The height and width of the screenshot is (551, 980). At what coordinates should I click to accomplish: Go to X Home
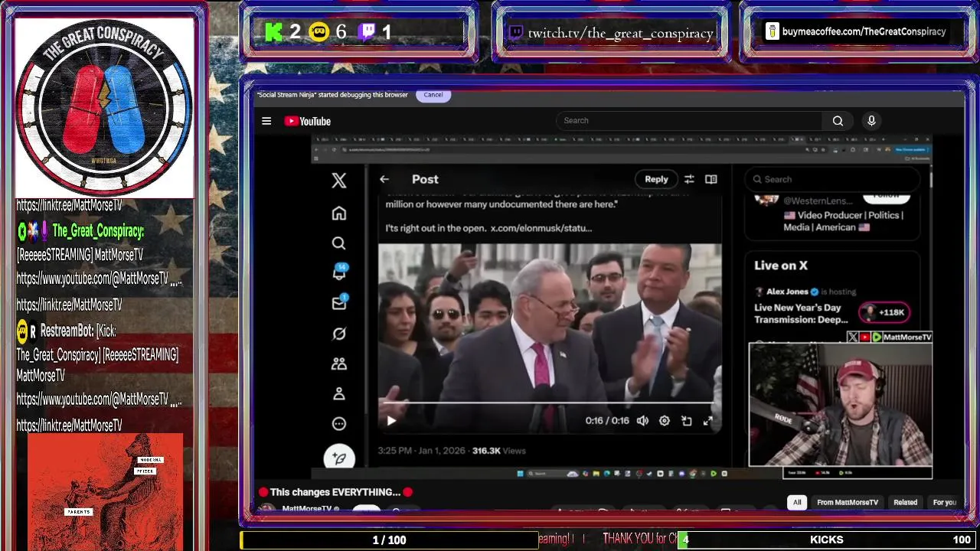(x=339, y=214)
